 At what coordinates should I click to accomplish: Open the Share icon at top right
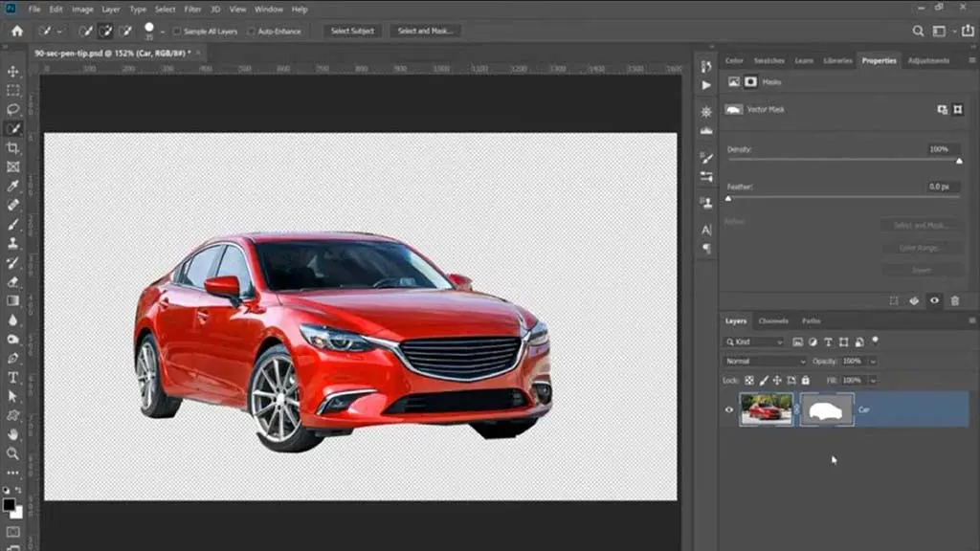click(x=968, y=31)
